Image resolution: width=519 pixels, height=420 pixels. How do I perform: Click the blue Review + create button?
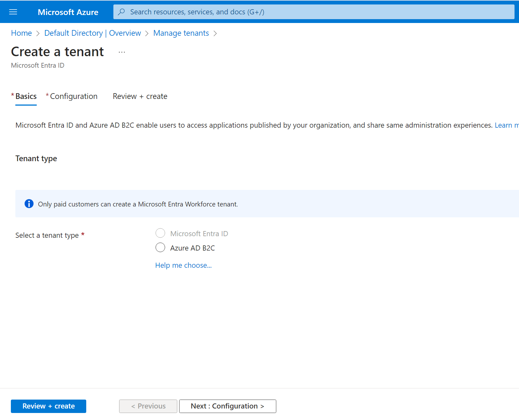tap(49, 406)
